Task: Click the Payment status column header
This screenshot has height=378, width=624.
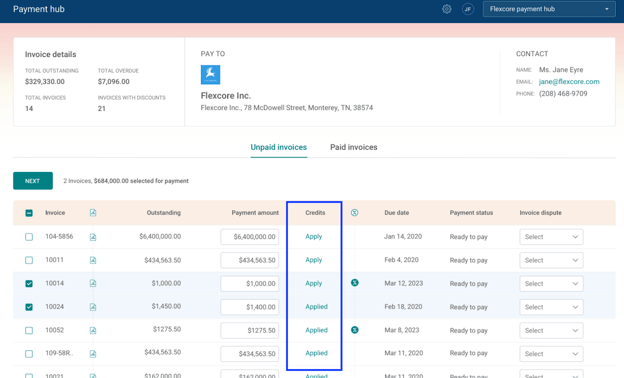Action: 471,212
